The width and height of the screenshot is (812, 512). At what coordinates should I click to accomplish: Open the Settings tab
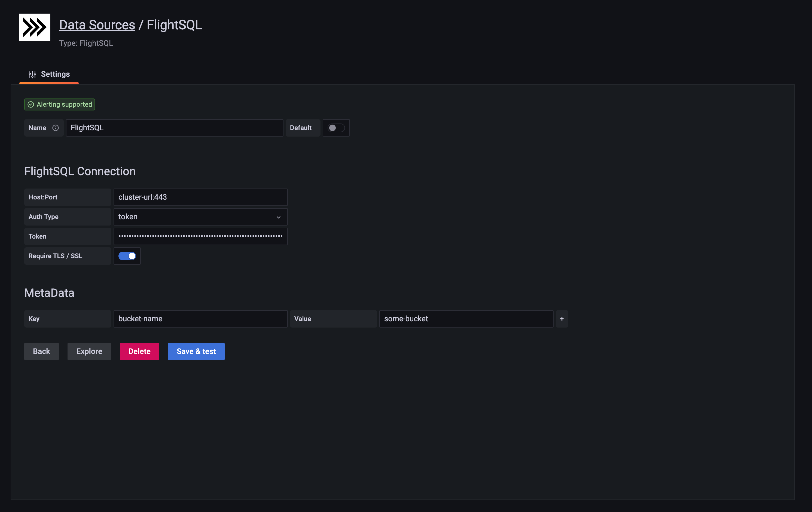point(49,75)
